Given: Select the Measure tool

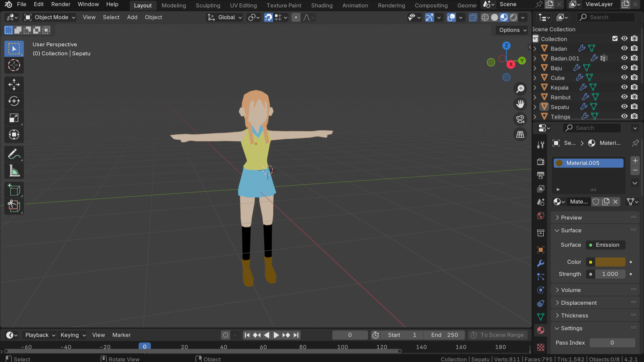Looking at the screenshot, I should [14, 171].
